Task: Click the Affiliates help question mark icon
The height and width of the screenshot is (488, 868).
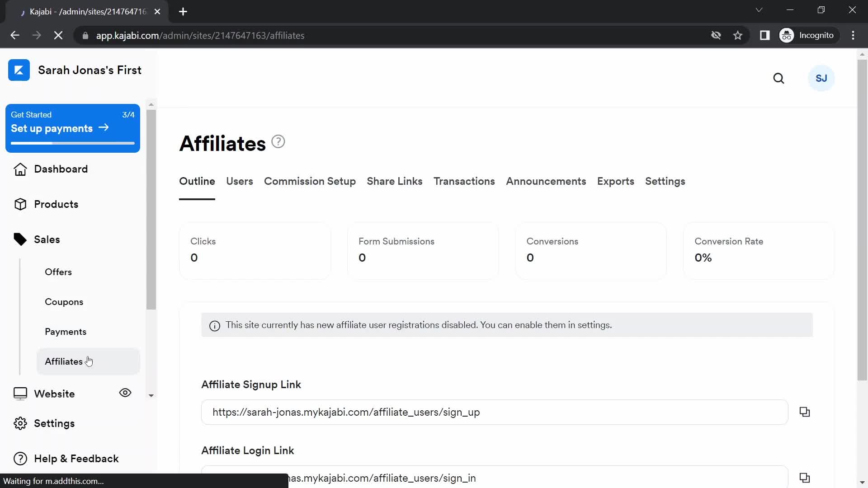Action: 278,142
